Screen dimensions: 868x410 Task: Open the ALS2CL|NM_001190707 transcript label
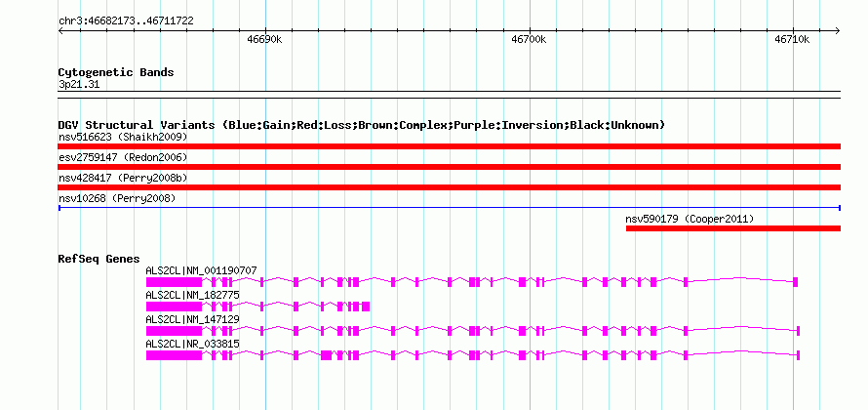click(202, 270)
